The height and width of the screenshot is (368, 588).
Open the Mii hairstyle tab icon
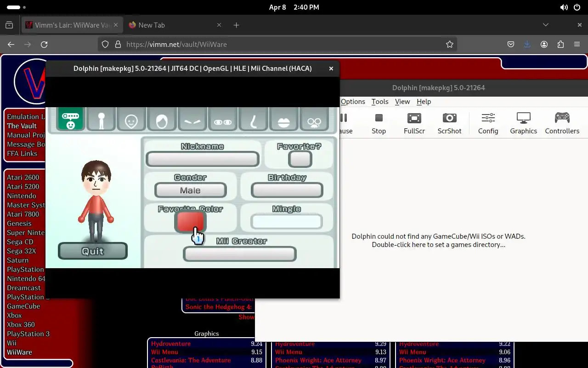(162, 120)
